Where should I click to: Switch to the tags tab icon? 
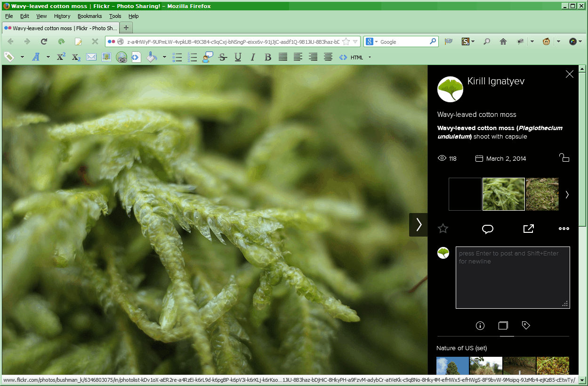coord(526,325)
